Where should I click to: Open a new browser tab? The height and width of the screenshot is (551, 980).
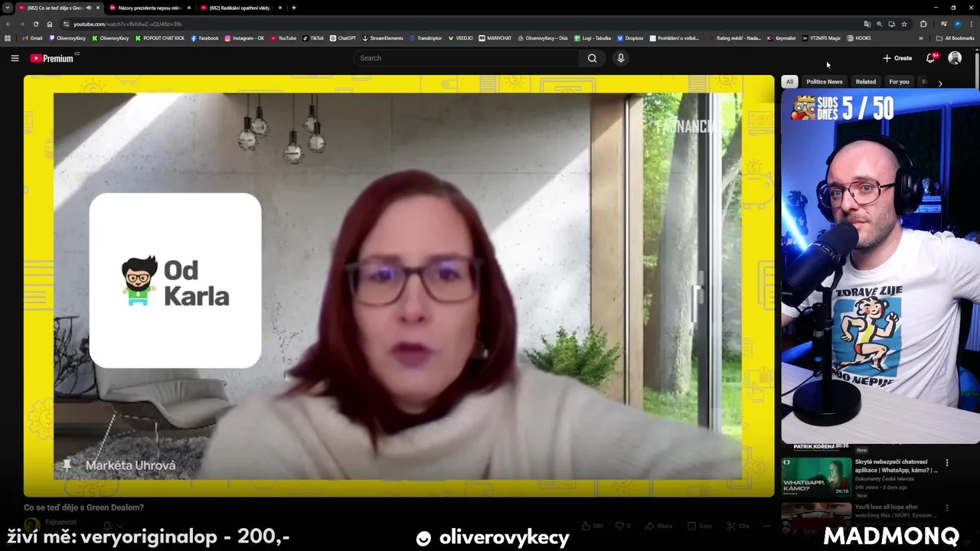tap(294, 8)
